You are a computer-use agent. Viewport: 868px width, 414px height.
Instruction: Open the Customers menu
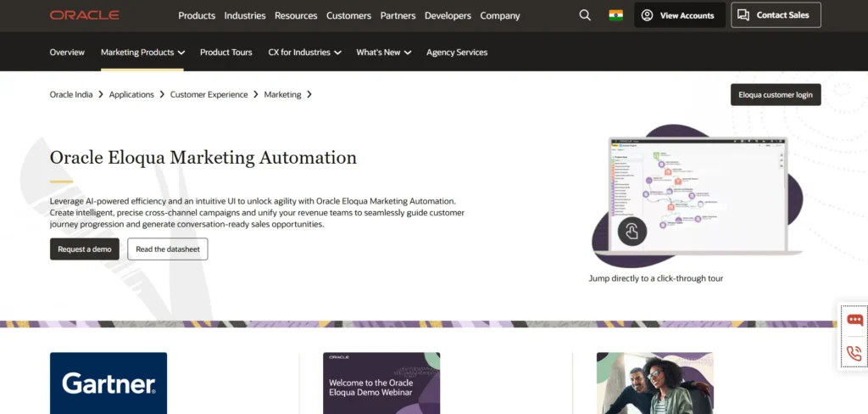348,15
